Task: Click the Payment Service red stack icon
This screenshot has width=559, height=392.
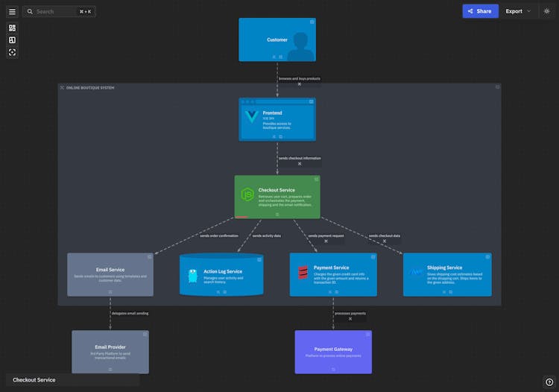Action: pyautogui.click(x=303, y=273)
